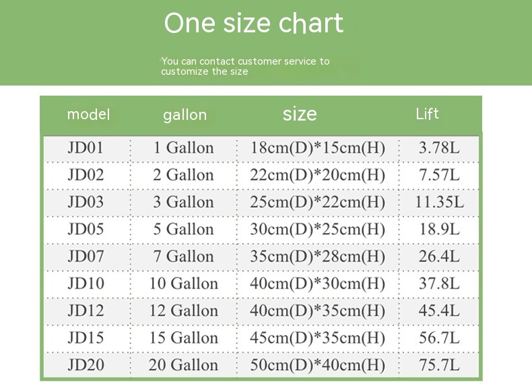
Task: Select the 75.7L capacity value
Action: 439,365
